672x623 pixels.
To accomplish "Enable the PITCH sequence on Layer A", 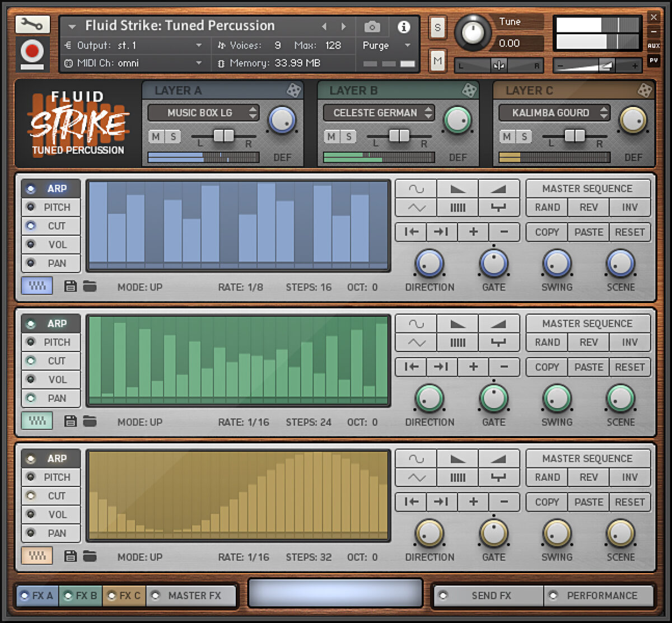I will [x=51, y=207].
